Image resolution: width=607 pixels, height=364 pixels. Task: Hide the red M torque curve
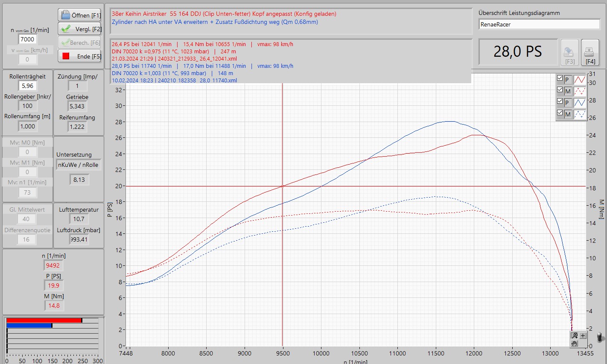tap(560, 90)
